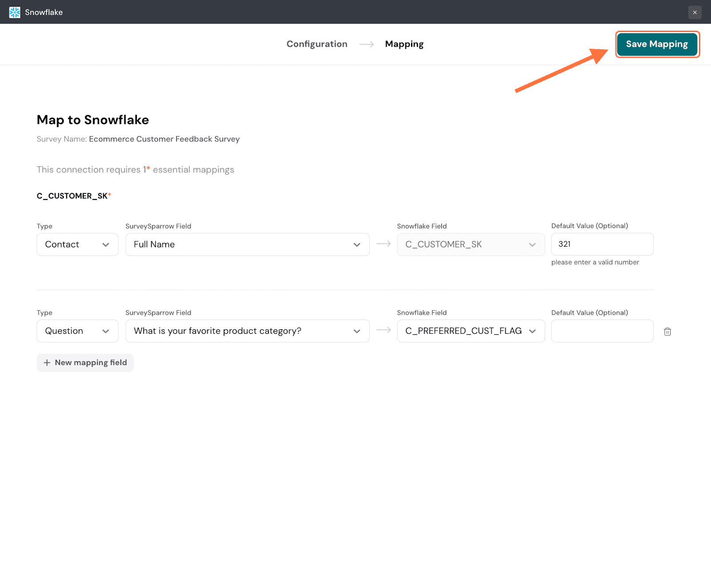
Task: Open the Contact type dropdown
Action: pyautogui.click(x=77, y=244)
